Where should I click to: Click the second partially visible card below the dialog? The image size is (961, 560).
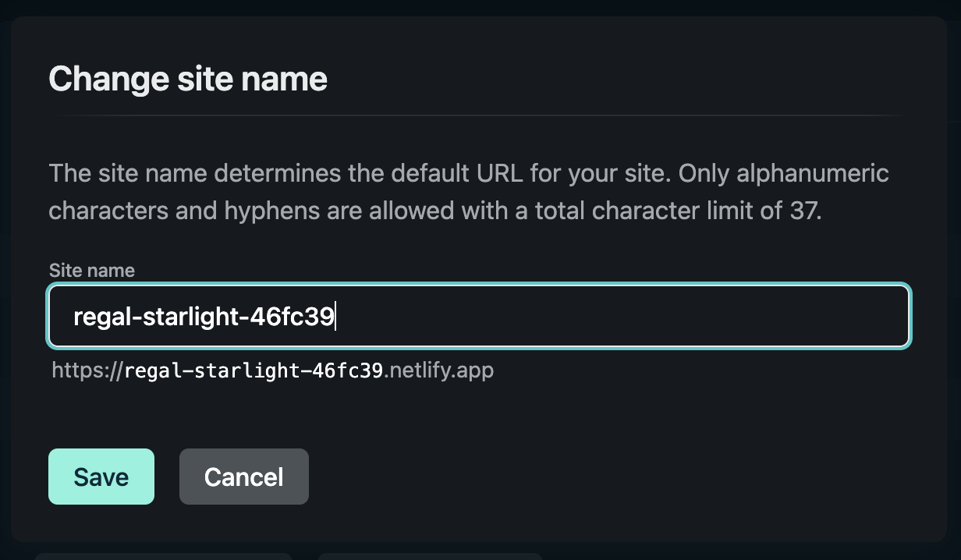[x=429, y=555]
